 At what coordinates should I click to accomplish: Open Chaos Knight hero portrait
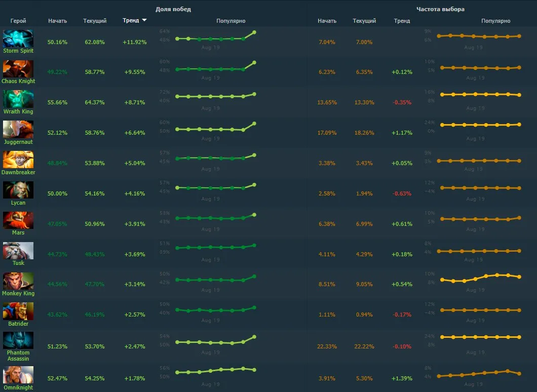[18, 69]
